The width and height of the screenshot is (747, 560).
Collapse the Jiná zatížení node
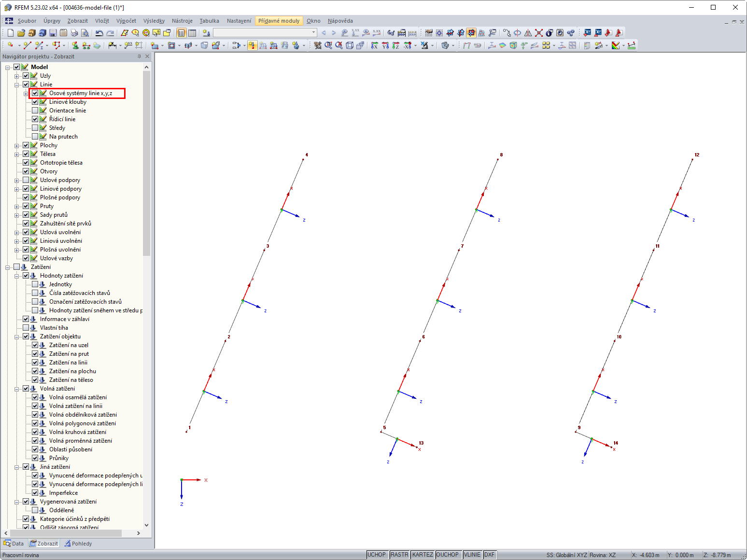click(16, 467)
